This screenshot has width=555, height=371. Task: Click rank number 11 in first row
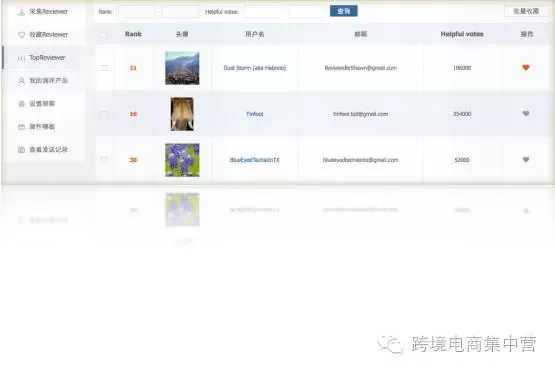click(133, 68)
